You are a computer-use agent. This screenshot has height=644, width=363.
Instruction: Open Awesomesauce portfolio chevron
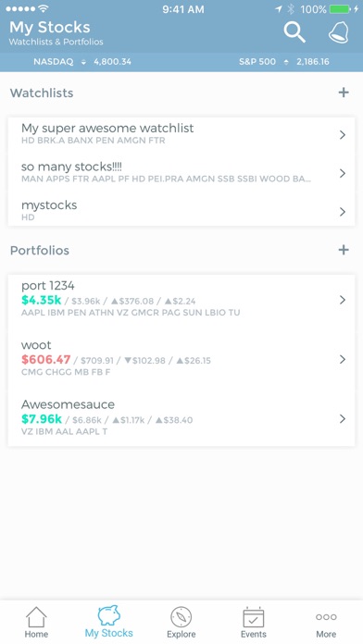343,419
